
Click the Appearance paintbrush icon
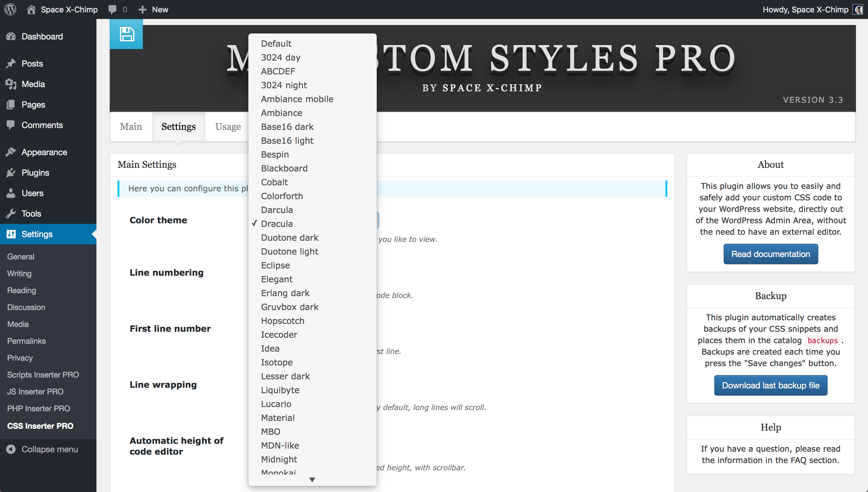pos(11,152)
